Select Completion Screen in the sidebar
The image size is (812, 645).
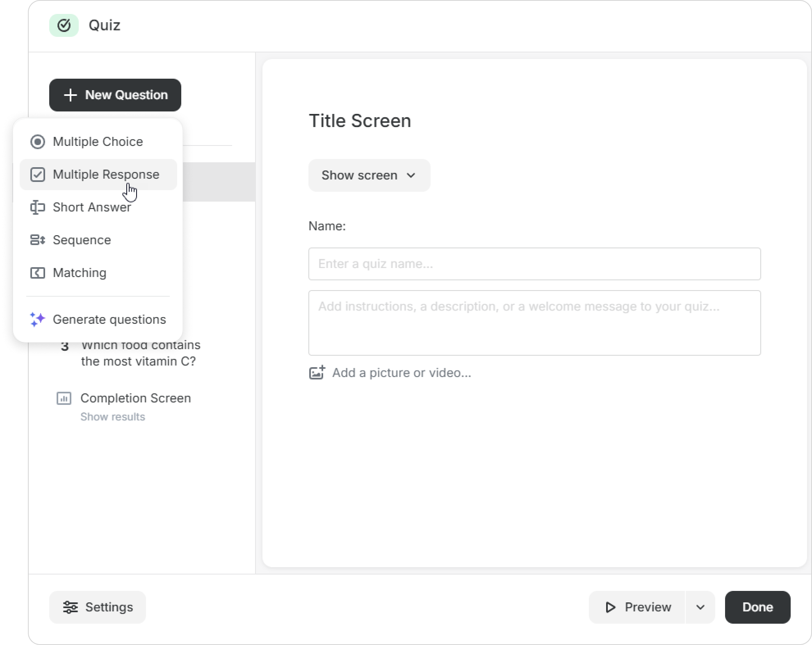[136, 398]
